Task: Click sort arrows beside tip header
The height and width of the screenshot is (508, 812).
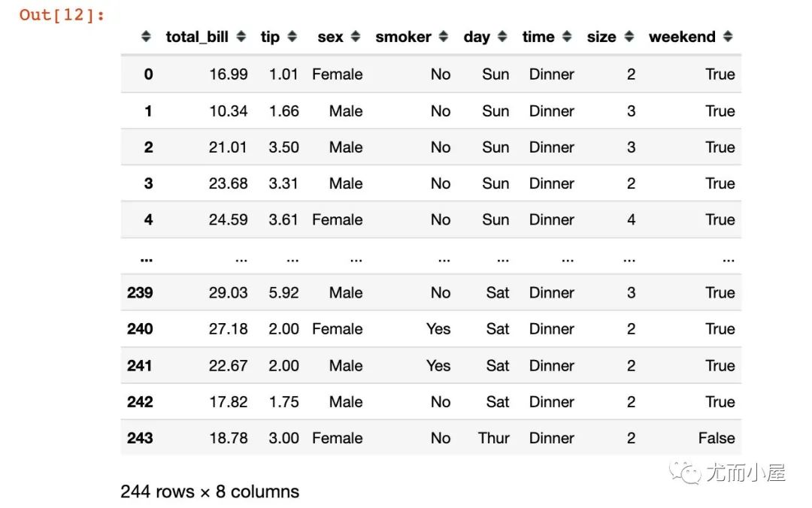Action: pyautogui.click(x=292, y=36)
